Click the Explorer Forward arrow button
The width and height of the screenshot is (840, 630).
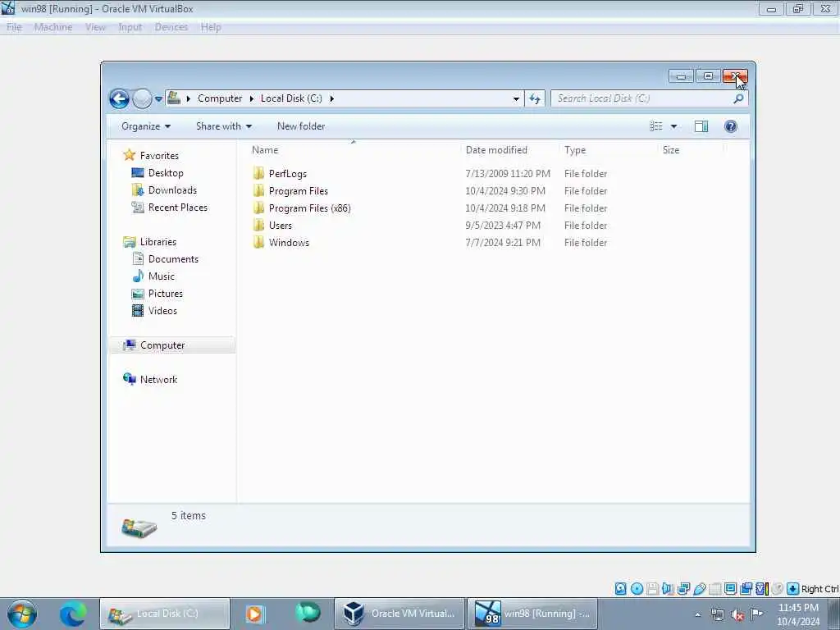point(142,98)
